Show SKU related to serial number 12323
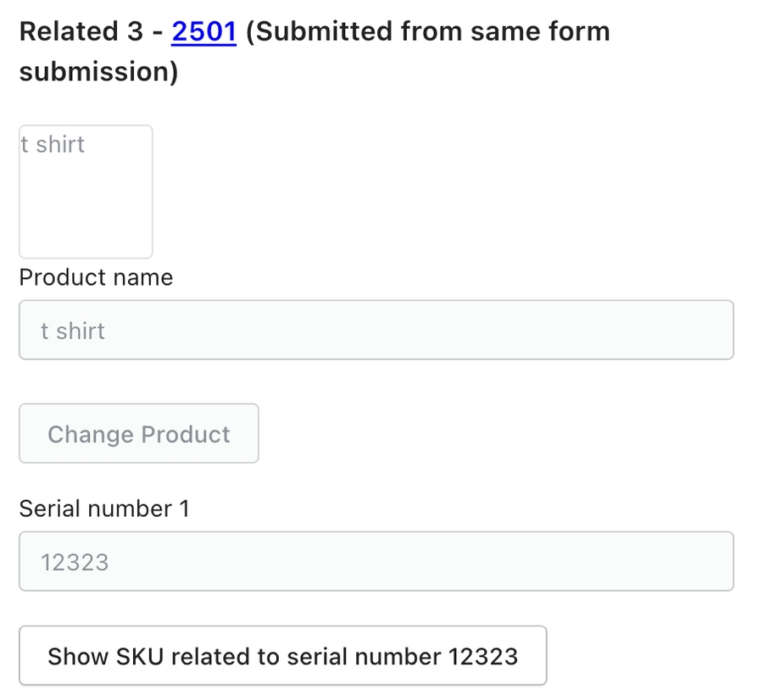 pos(282,656)
